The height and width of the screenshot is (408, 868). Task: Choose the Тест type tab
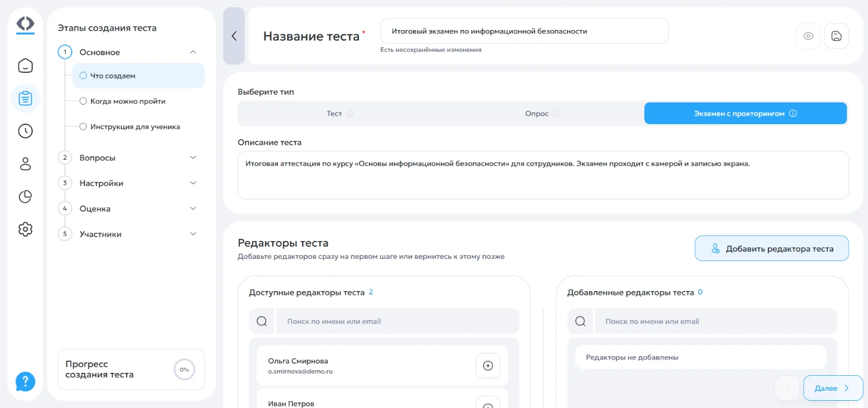[x=340, y=114]
